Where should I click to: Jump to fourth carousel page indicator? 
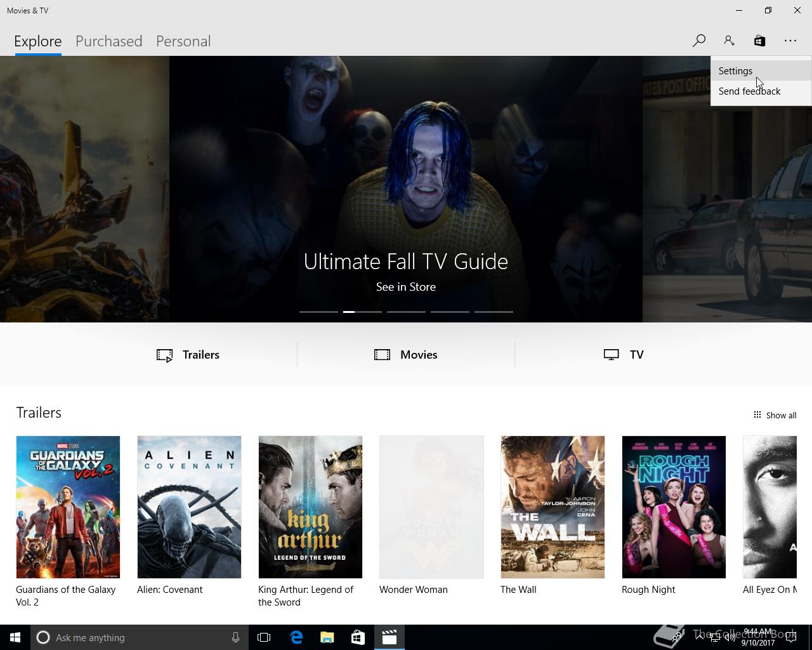coord(450,312)
